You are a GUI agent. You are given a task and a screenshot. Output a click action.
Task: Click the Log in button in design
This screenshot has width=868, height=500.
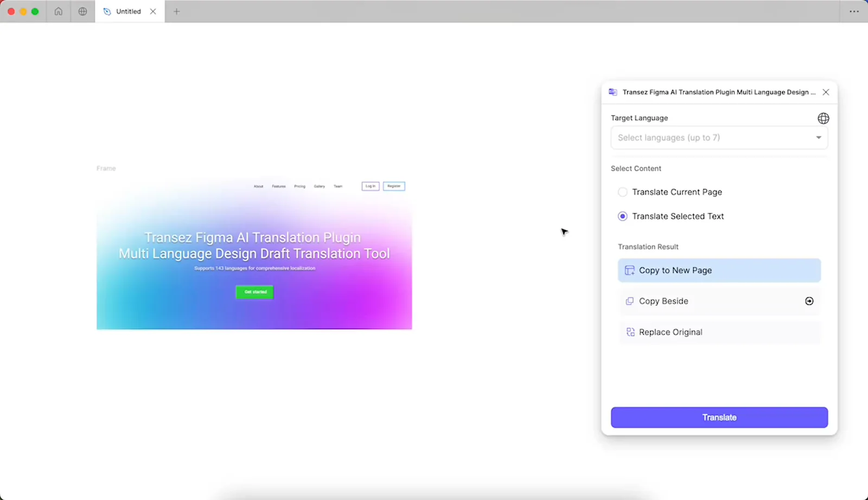[x=371, y=186]
